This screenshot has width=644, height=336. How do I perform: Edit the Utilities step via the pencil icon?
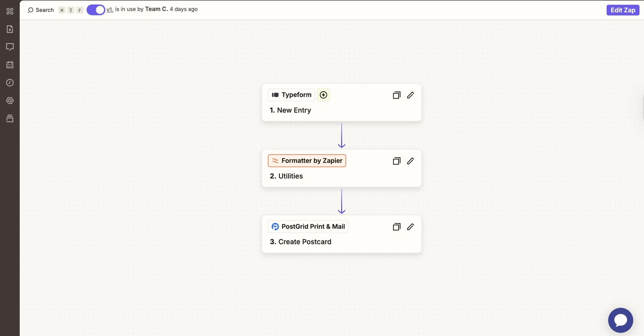(x=410, y=161)
